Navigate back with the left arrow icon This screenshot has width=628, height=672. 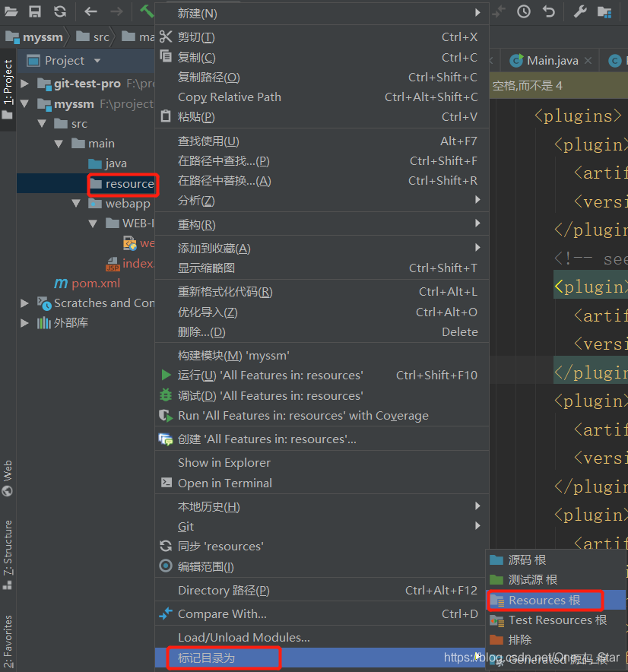pos(90,11)
